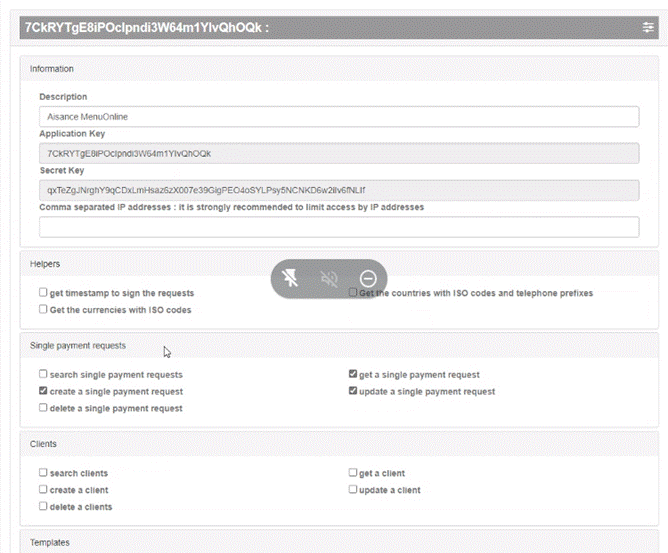Check search single payment requests

(43, 374)
